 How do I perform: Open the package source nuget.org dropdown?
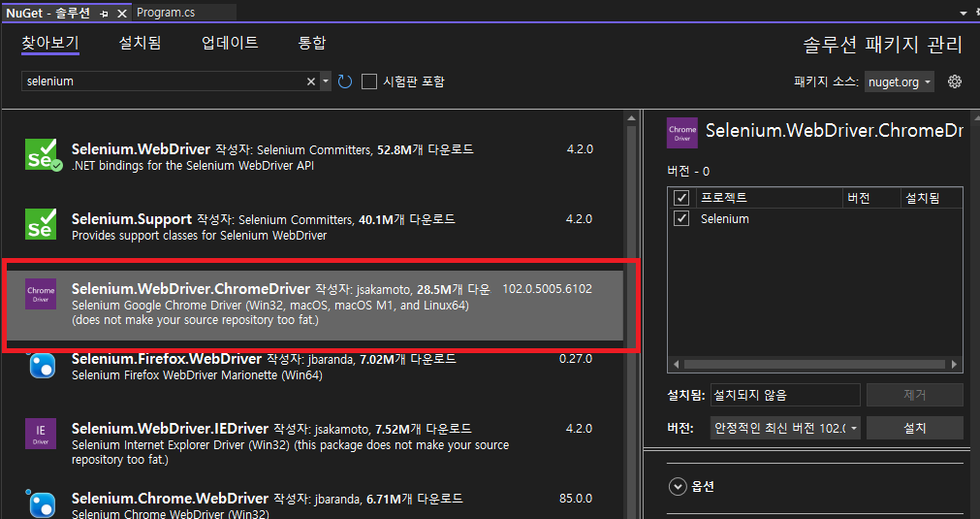(900, 81)
